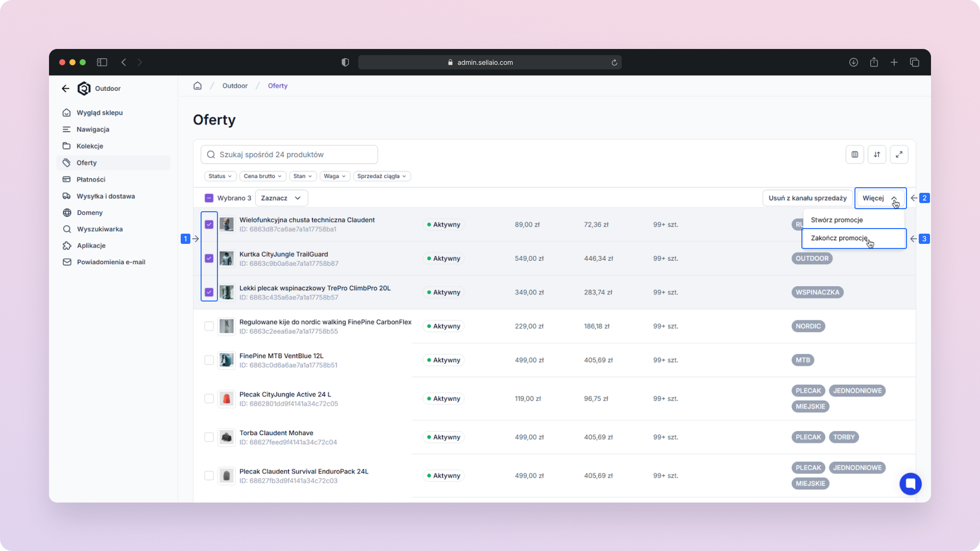Expand the Cena brutto filter
Viewport: 980px width, 551px height.
tap(262, 176)
